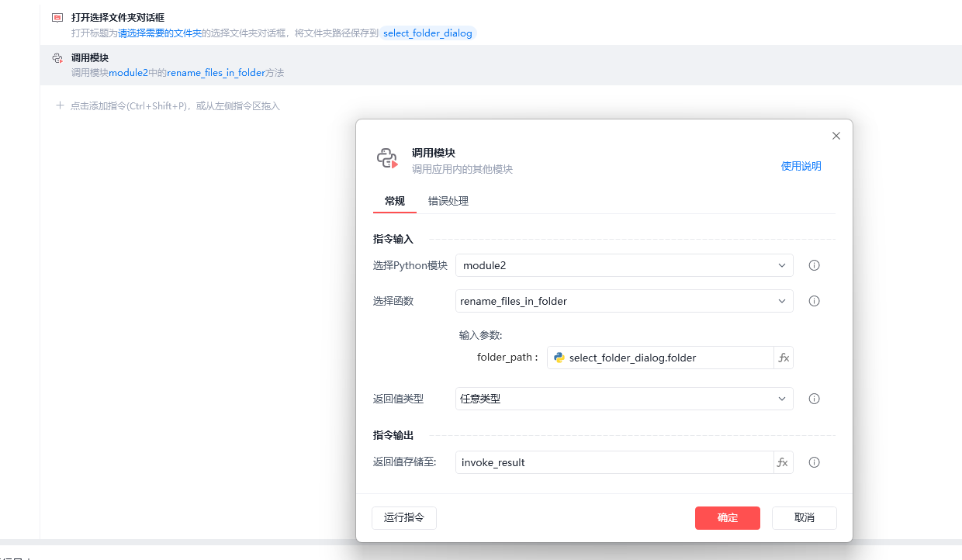The image size is (962, 560).
Task: Open the return value type dropdown
Action: 625,399
